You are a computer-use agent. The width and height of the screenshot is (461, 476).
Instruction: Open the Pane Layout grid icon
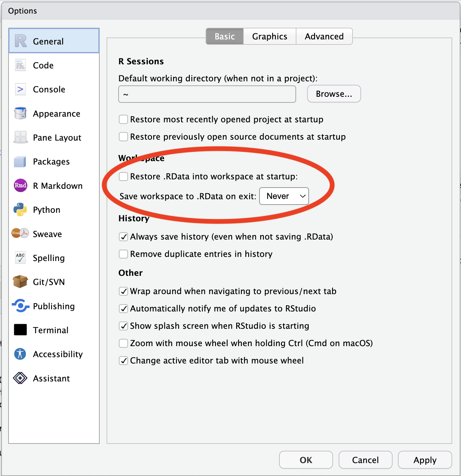(20, 137)
